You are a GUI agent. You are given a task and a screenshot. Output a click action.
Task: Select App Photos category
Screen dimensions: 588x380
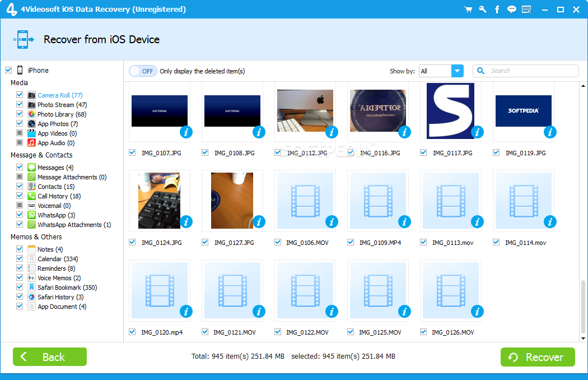tap(58, 124)
